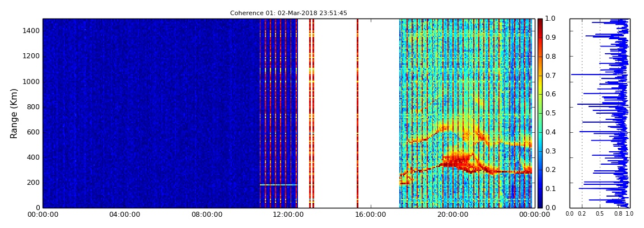This screenshot has width=644, height=228.
Task: Click the colorbar 0.7 tick label
Action: tap(549, 76)
